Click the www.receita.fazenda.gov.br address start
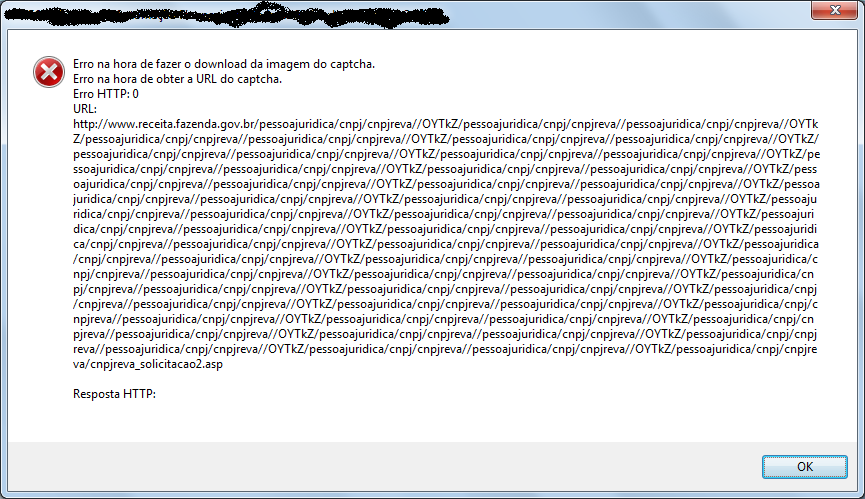Image resolution: width=865 pixels, height=499 pixels. (x=164, y=124)
